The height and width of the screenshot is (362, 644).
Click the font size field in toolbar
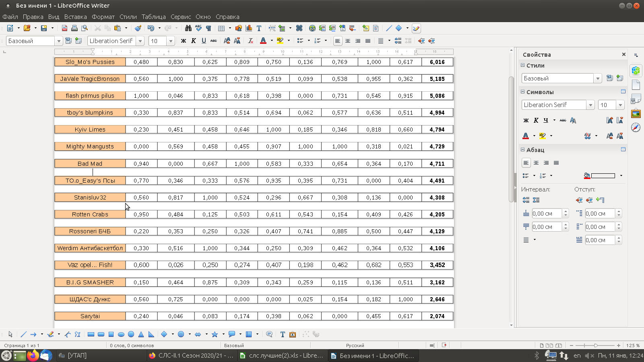click(158, 41)
